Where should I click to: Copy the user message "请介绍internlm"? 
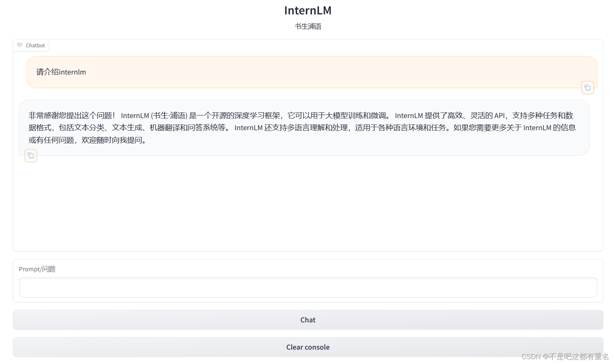pos(588,88)
